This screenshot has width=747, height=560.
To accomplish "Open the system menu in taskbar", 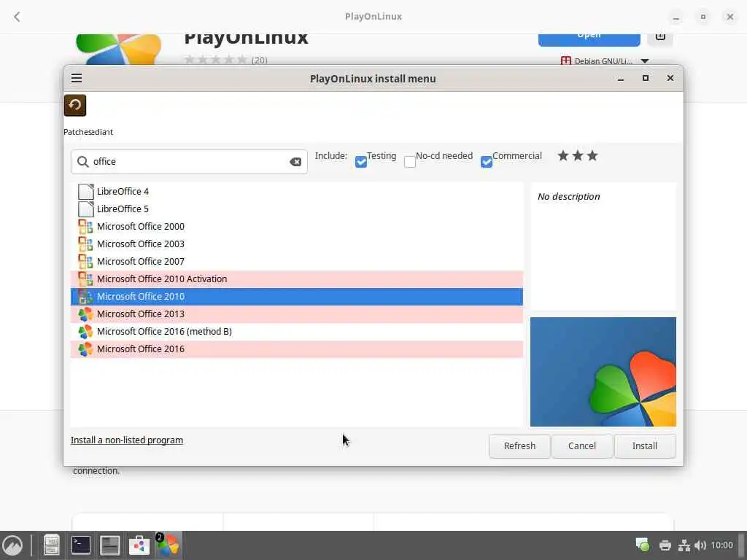I will (12, 545).
